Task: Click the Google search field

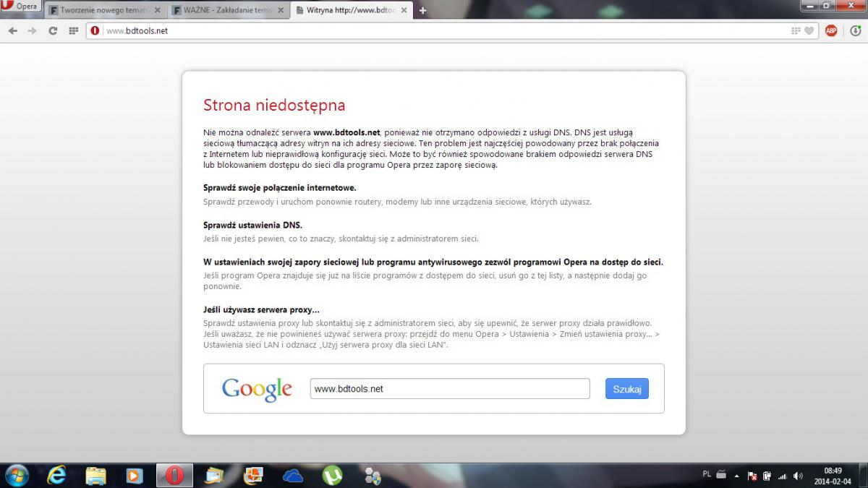Action: pos(450,389)
